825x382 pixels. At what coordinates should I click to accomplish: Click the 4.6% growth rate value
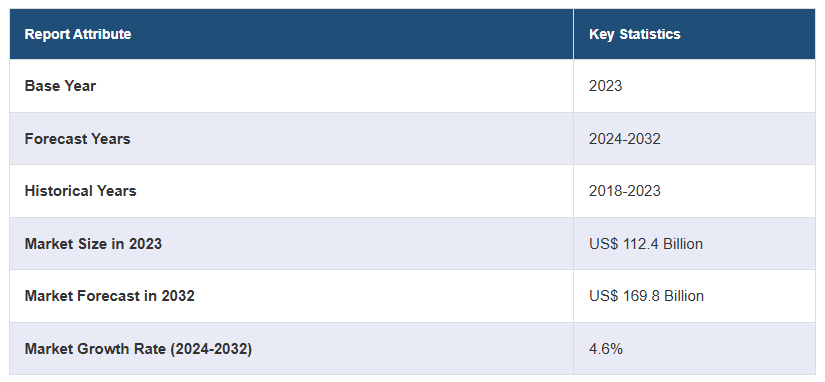606,348
